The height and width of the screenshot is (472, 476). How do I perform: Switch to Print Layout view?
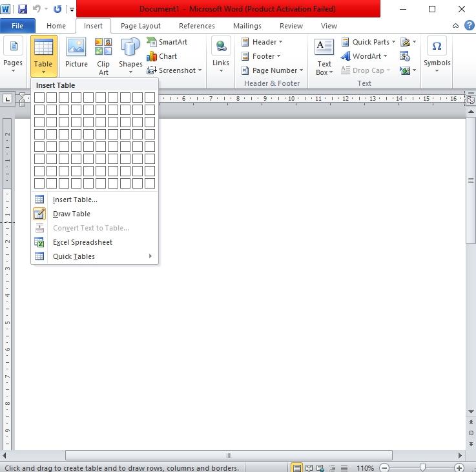[x=296, y=467]
